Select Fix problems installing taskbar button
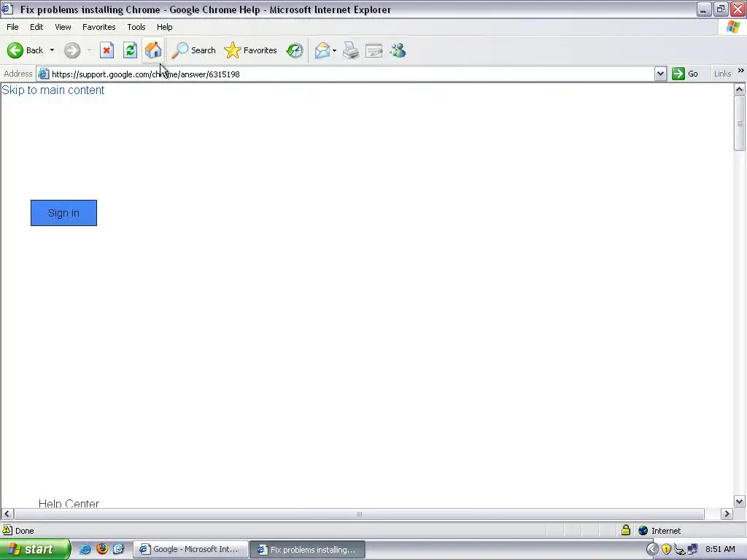The height and width of the screenshot is (560, 747). click(308, 550)
